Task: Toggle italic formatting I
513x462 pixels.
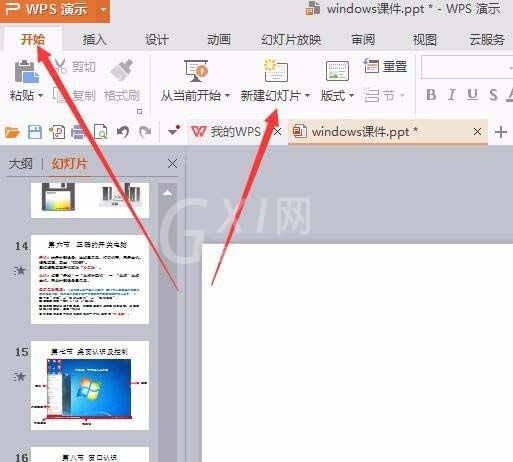Action: click(452, 95)
